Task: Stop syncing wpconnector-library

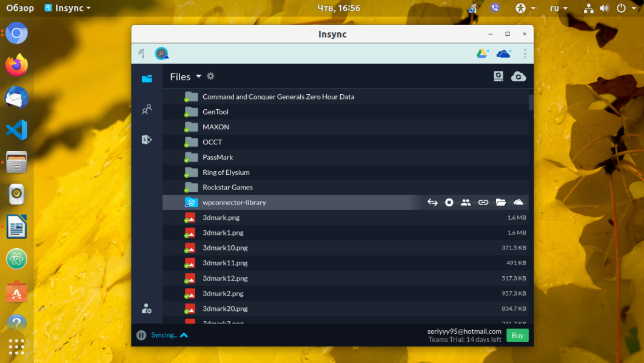Action: (x=449, y=202)
